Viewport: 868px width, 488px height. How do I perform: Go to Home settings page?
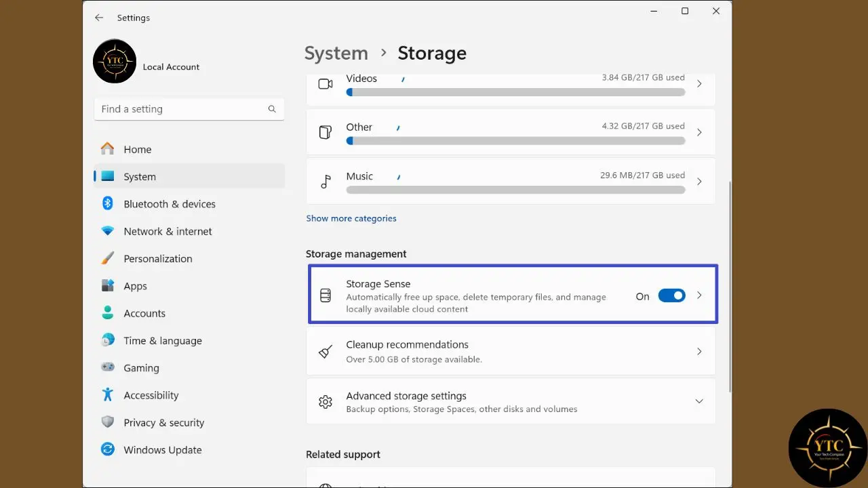pos(189,149)
